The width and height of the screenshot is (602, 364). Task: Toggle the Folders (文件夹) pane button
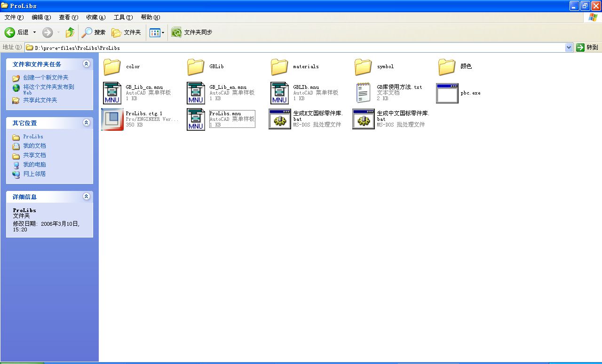(126, 32)
